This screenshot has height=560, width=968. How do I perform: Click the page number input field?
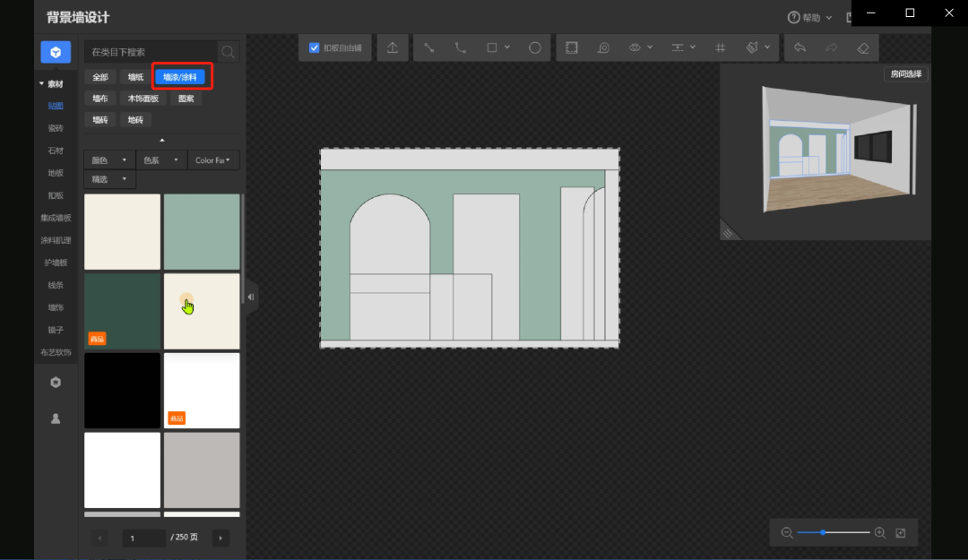click(x=143, y=538)
